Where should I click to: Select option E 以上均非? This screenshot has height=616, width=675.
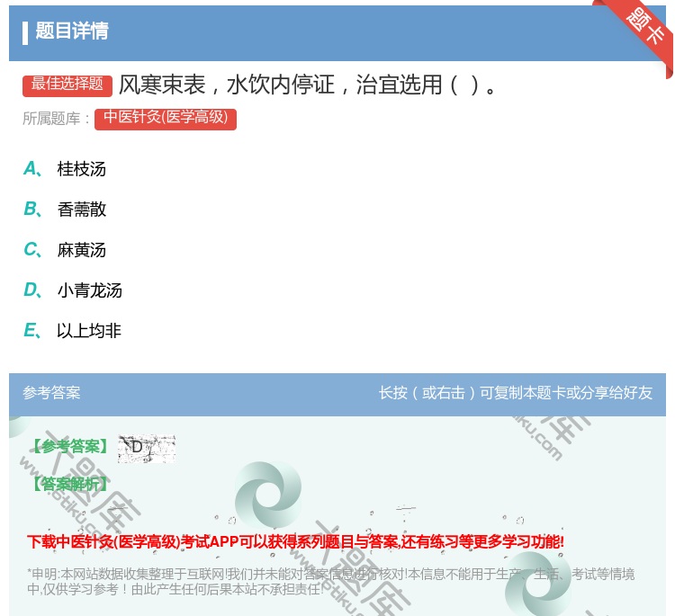click(x=72, y=330)
